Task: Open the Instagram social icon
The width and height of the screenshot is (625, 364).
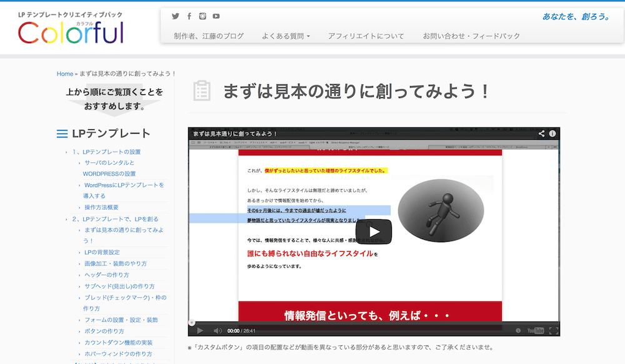Action: pos(202,16)
